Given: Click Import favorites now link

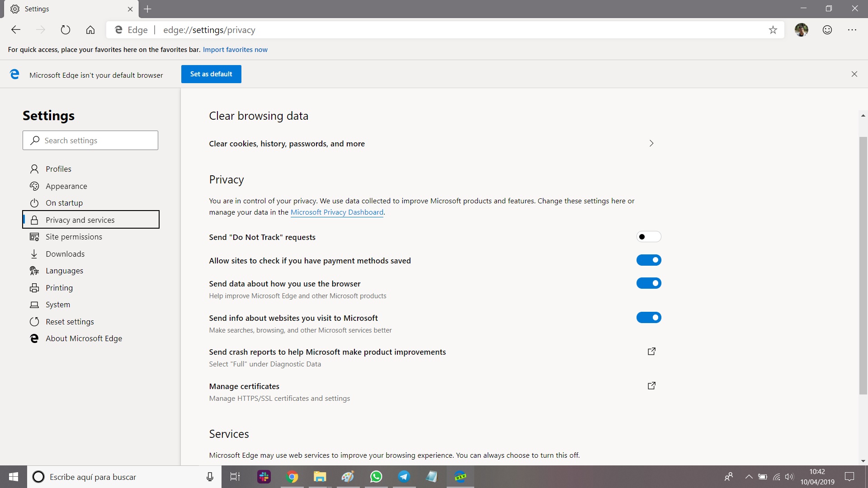Looking at the screenshot, I should coord(235,50).
